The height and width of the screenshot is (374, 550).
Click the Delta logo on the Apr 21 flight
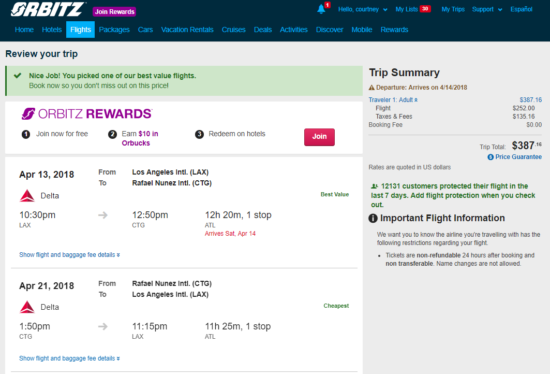pyautogui.click(x=27, y=307)
